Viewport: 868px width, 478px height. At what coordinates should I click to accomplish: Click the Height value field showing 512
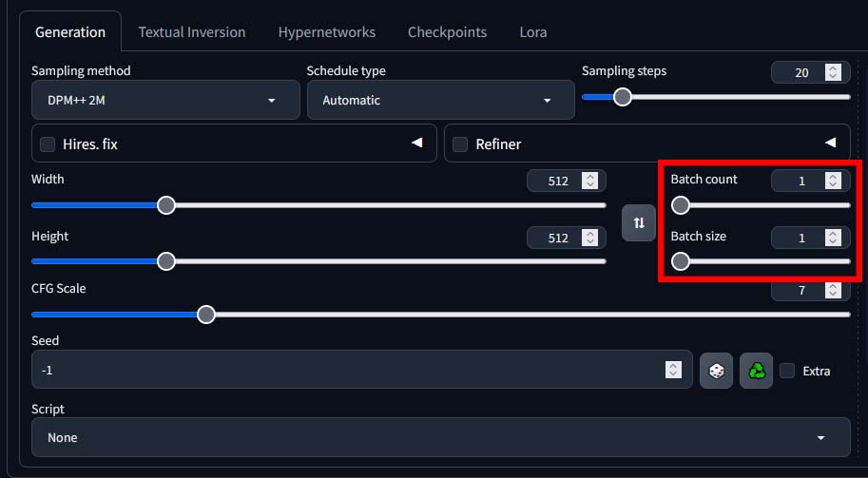[567, 238]
